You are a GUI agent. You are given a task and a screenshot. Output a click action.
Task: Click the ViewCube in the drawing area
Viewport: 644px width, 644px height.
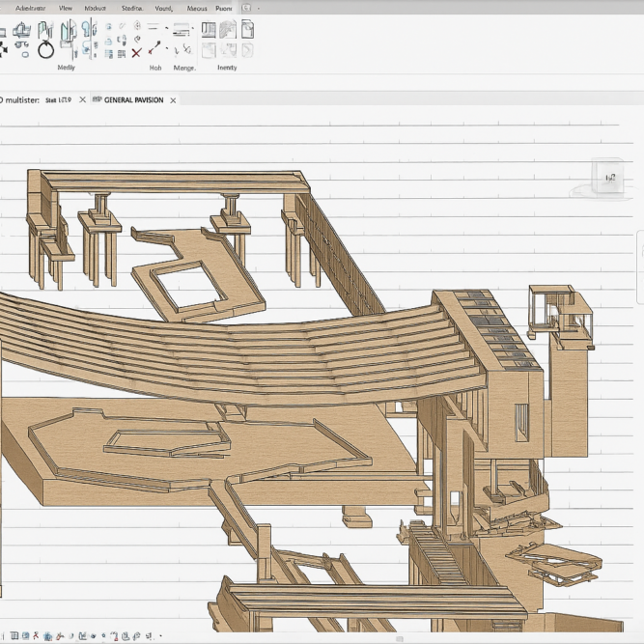[x=609, y=178]
